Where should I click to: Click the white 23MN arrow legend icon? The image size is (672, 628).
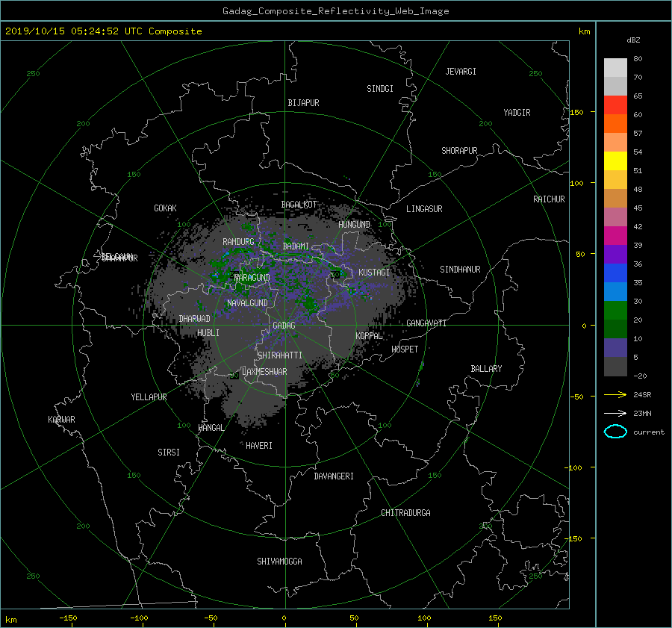(615, 413)
